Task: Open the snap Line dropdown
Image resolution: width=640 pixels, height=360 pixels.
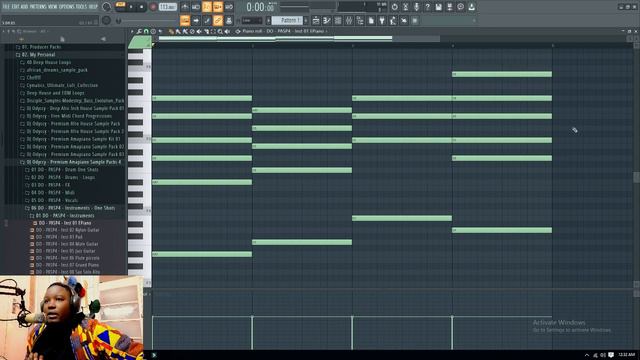Action: [x=252, y=20]
